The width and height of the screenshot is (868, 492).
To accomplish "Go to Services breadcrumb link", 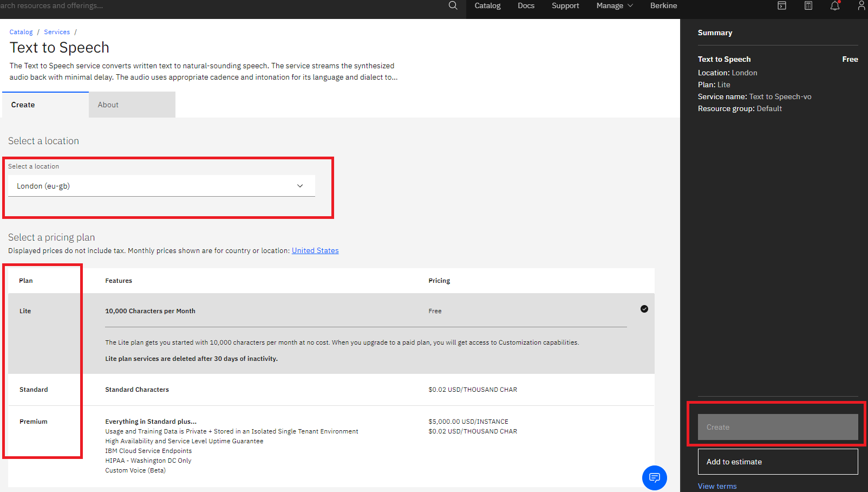I will tap(57, 32).
